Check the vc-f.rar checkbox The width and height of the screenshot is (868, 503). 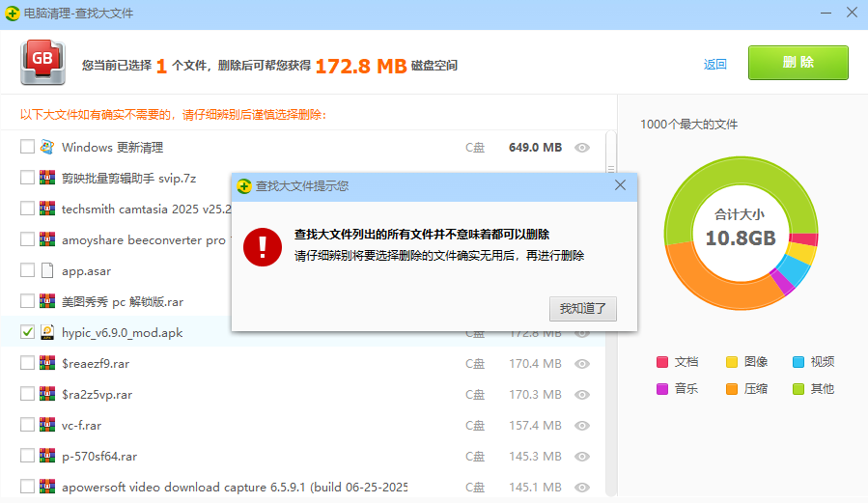(x=27, y=425)
